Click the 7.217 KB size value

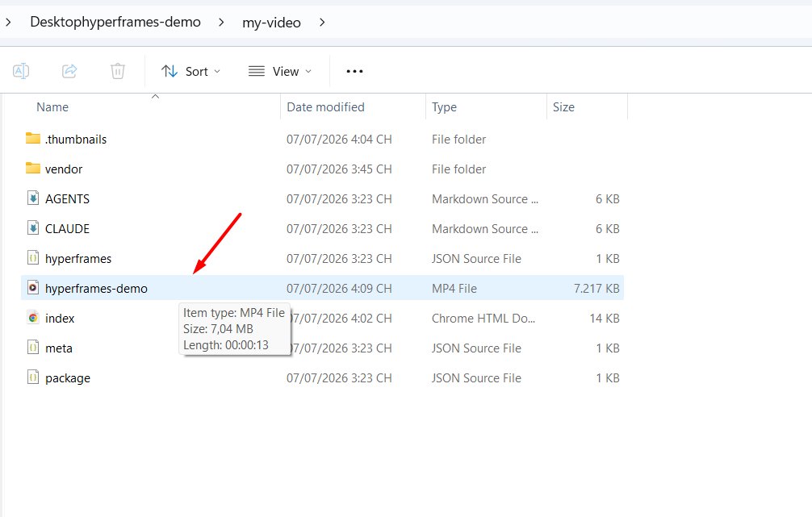(596, 289)
